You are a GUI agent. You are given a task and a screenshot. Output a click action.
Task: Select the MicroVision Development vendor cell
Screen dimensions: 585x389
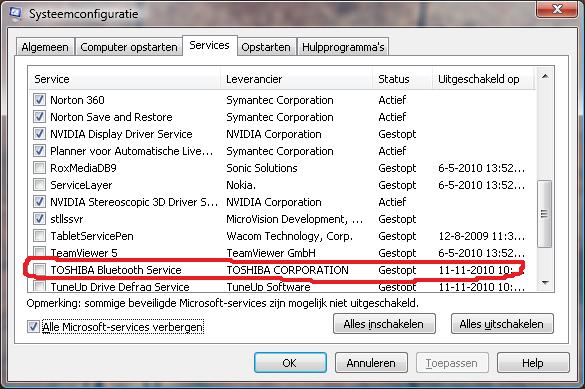[294, 219]
